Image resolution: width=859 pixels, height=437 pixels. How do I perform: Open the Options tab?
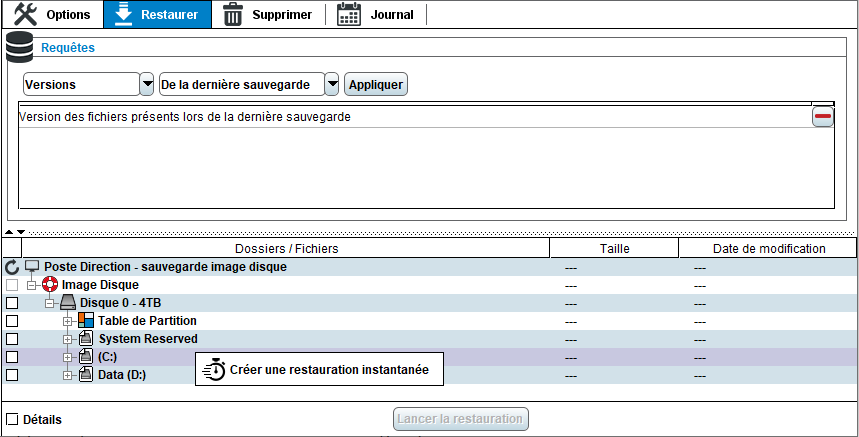point(53,14)
